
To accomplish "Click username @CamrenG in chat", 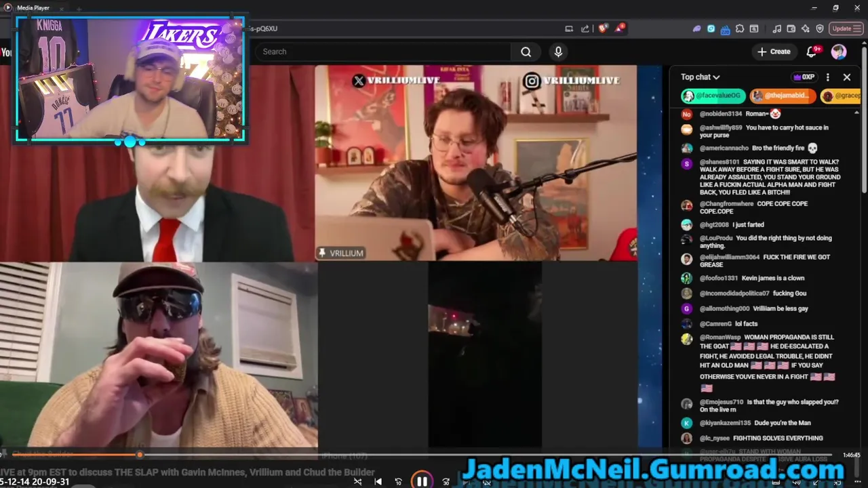I will (715, 324).
